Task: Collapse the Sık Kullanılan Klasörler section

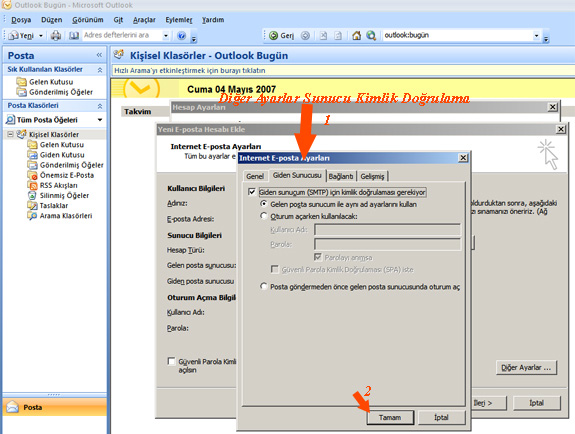Action: [100, 70]
